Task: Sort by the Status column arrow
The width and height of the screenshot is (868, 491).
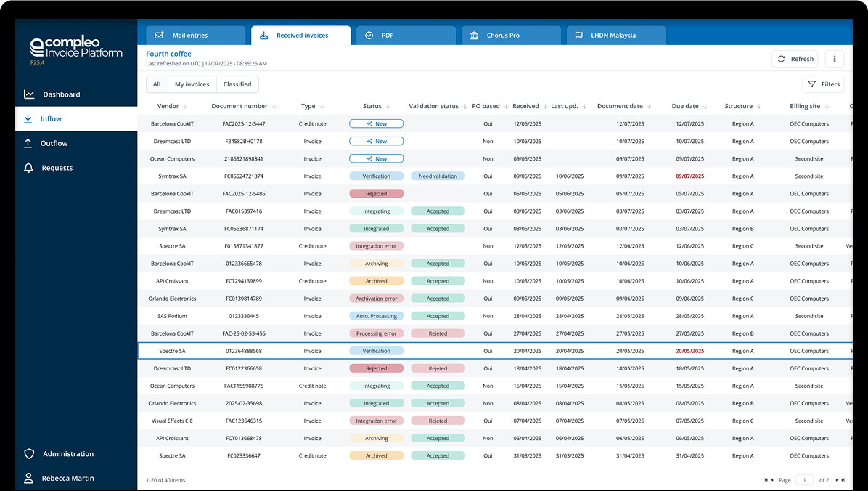Action: point(388,107)
